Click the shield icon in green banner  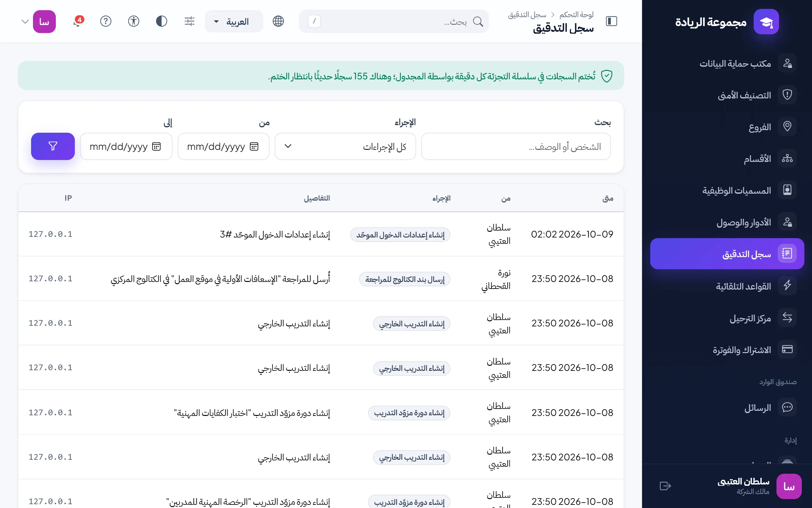[607, 76]
